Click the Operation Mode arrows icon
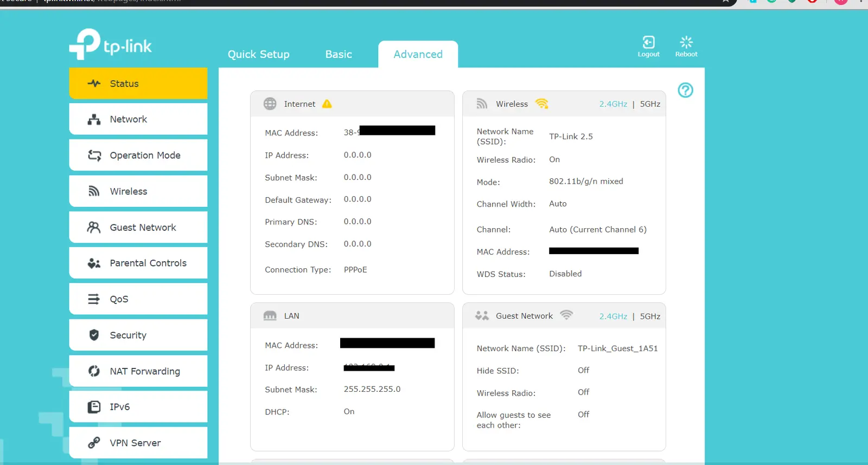 coord(94,156)
